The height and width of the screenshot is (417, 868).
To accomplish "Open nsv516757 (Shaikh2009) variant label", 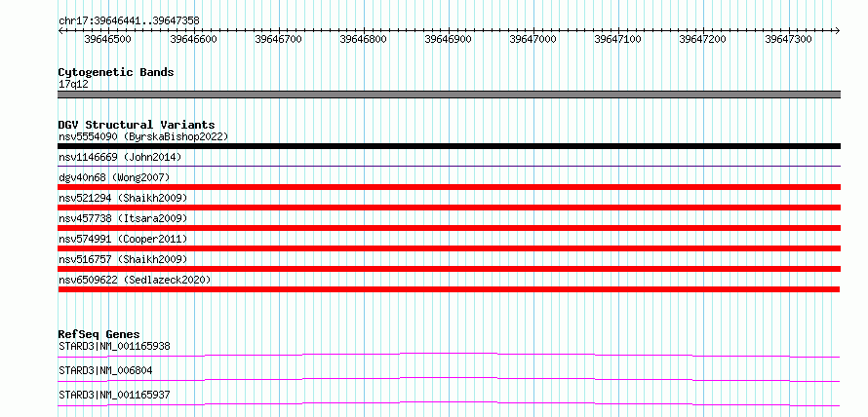I will (123, 259).
